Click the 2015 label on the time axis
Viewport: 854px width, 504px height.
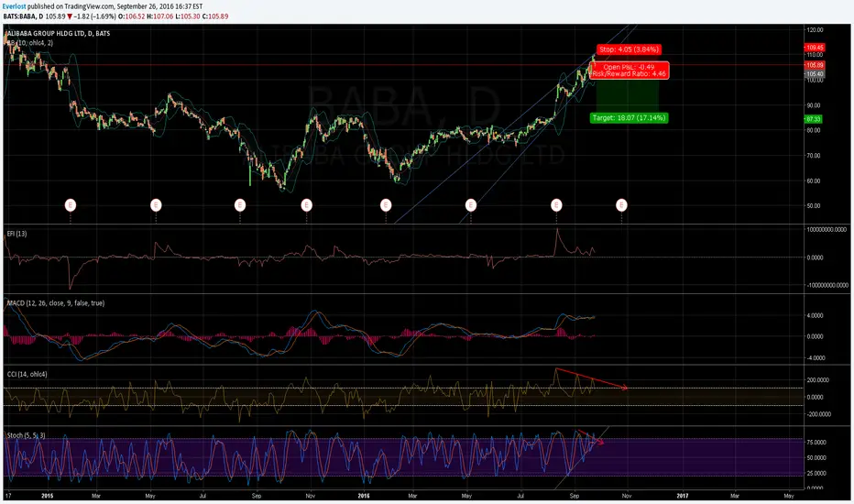pyautogui.click(x=48, y=496)
